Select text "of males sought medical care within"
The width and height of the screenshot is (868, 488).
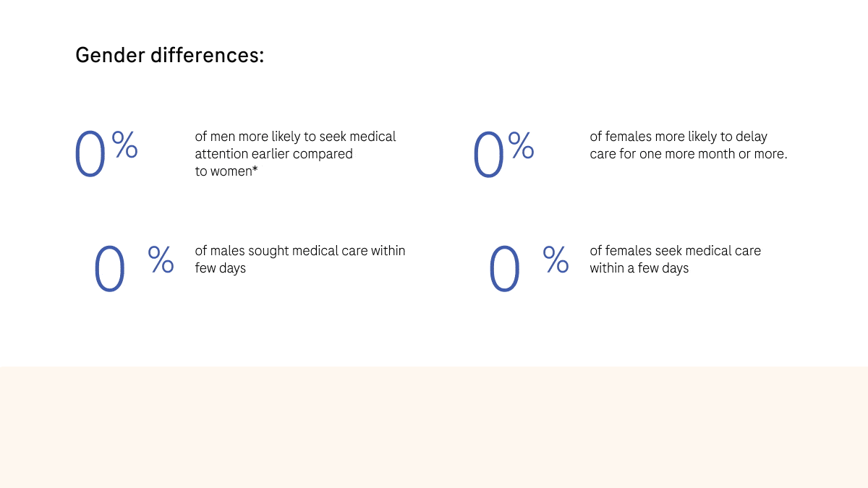coord(299,251)
